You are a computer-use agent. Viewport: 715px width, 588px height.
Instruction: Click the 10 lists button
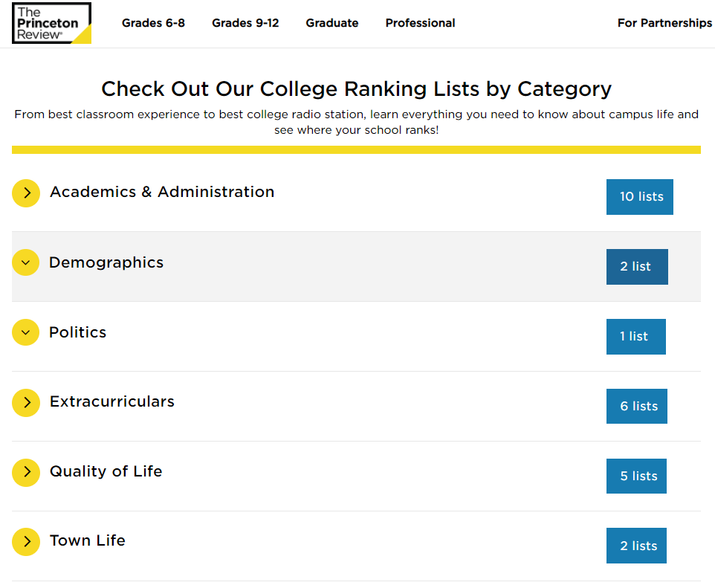click(640, 197)
